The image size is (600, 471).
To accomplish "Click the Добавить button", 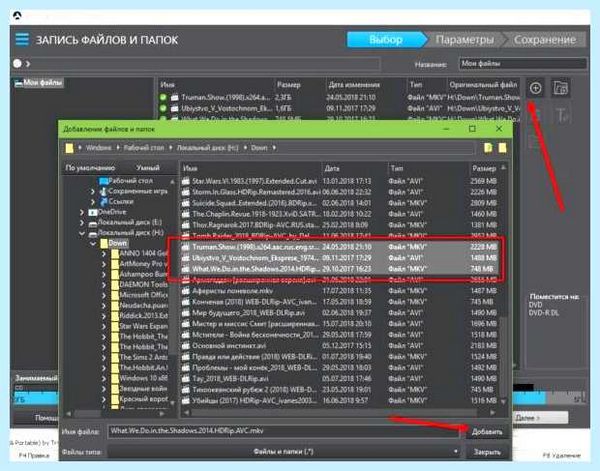I will click(x=487, y=432).
